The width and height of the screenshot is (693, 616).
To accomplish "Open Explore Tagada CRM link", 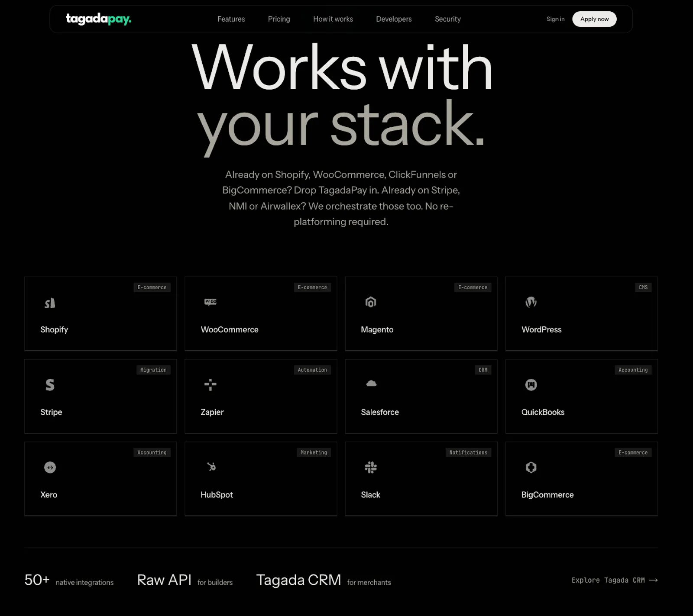I will 615,580.
